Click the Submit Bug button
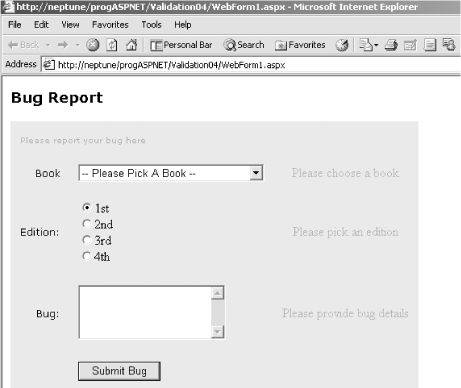 point(119,371)
